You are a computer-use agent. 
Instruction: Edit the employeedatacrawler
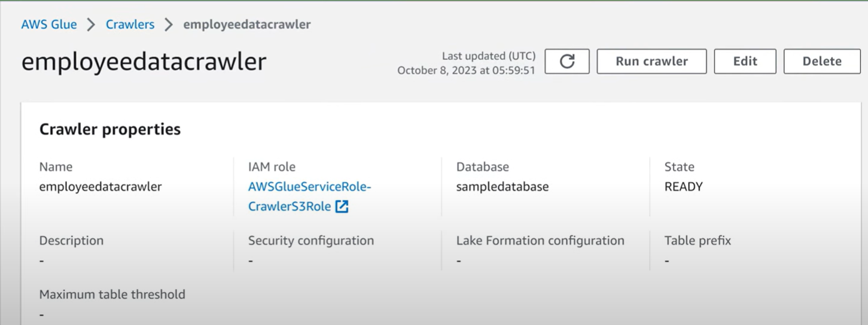tap(745, 61)
